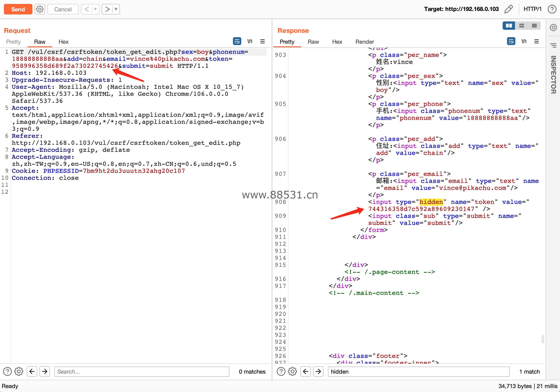560x392 pixels.
Task: Click the Response panel vertical scrollbar
Action: 543,339
